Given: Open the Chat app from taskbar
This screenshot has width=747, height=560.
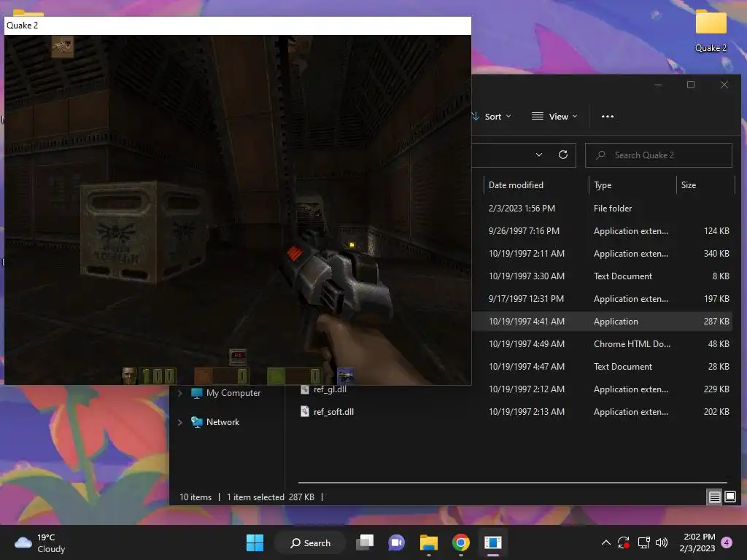Looking at the screenshot, I should pos(396,542).
